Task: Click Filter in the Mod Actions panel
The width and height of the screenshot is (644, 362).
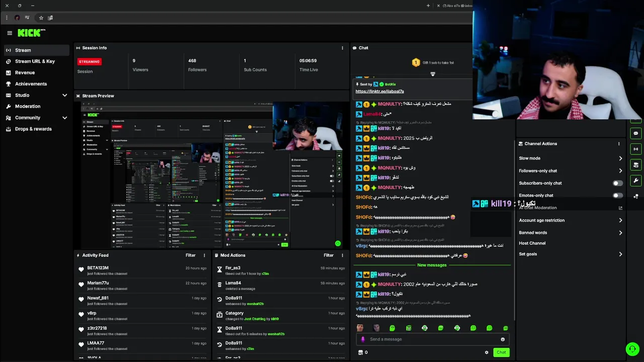Action: pos(329,255)
